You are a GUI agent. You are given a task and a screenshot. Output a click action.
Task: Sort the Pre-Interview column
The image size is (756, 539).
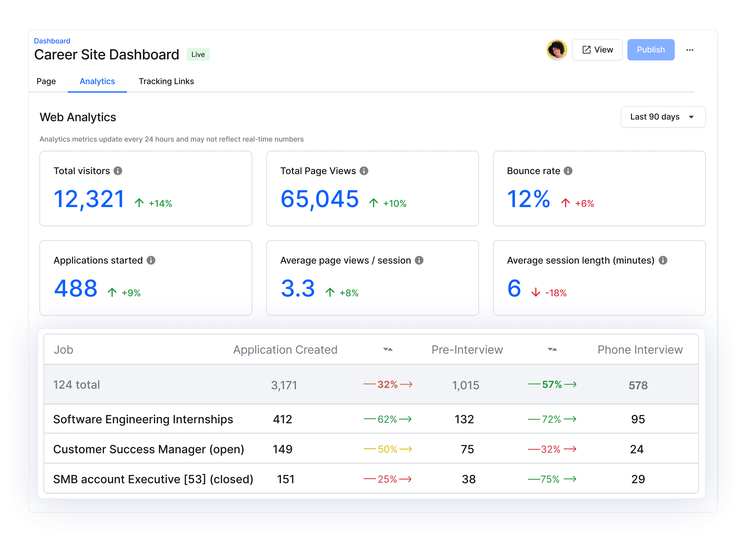552,350
